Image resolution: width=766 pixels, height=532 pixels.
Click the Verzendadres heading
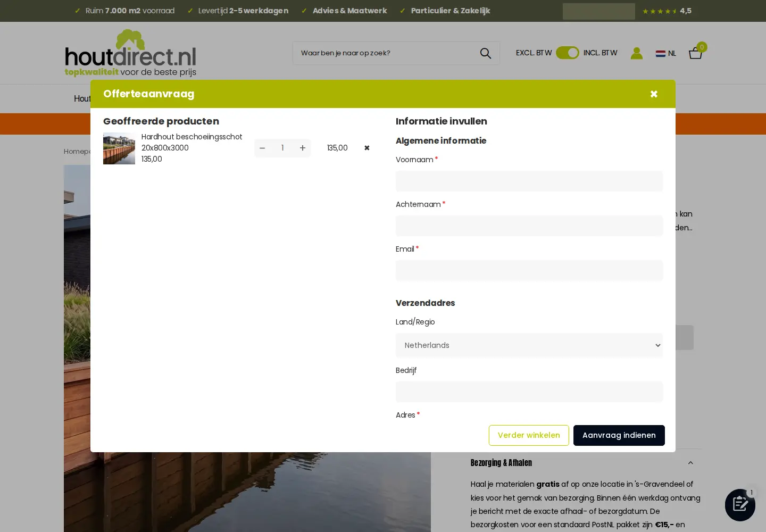click(426, 303)
